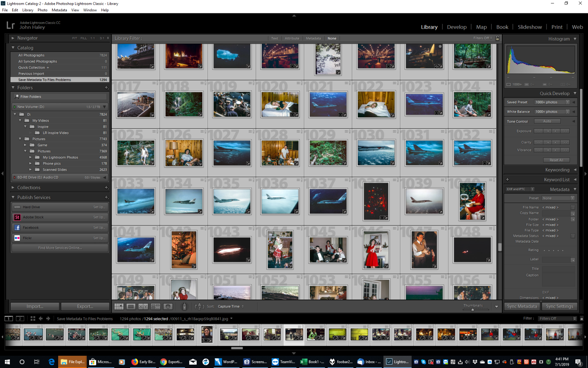Click into the Filter Folders search field
This screenshot has height=368, width=588.
[60, 97]
